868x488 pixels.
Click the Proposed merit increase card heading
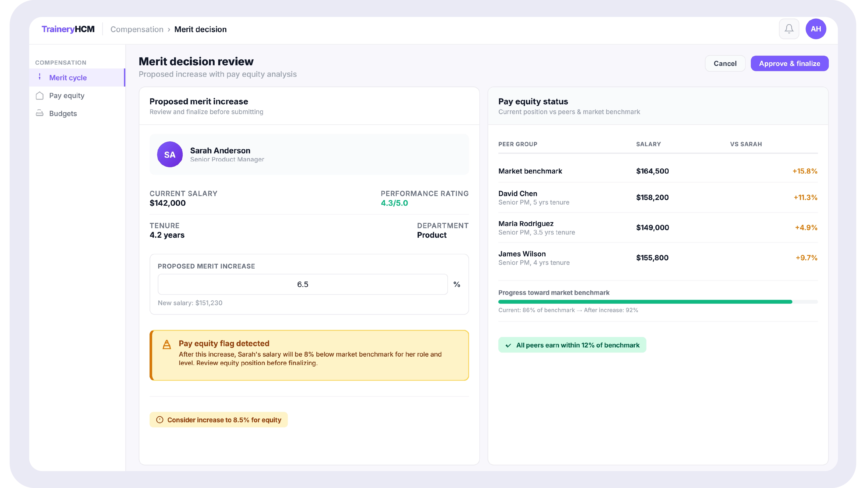coord(199,101)
